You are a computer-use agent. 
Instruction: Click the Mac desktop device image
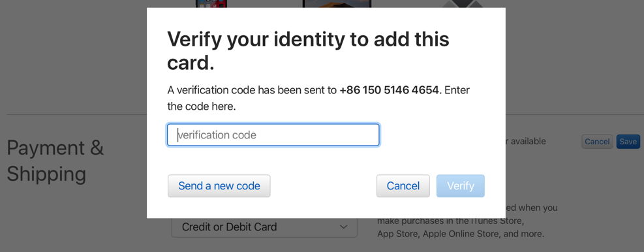337,4
